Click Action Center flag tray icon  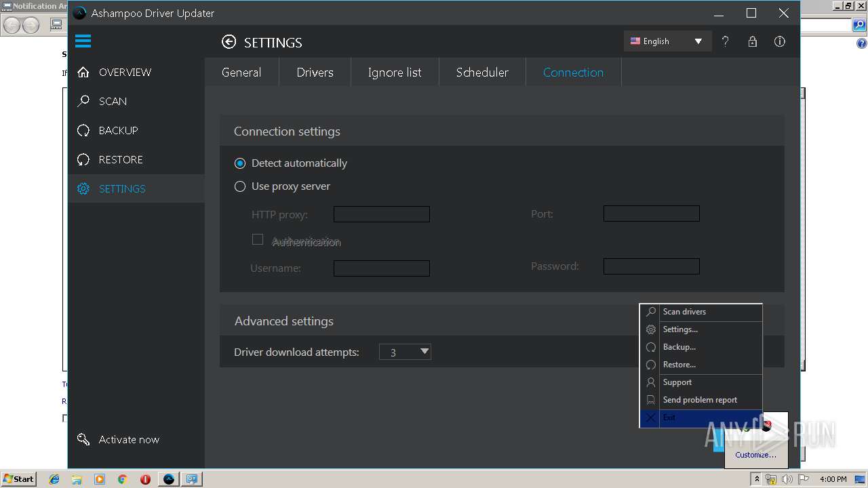point(804,479)
